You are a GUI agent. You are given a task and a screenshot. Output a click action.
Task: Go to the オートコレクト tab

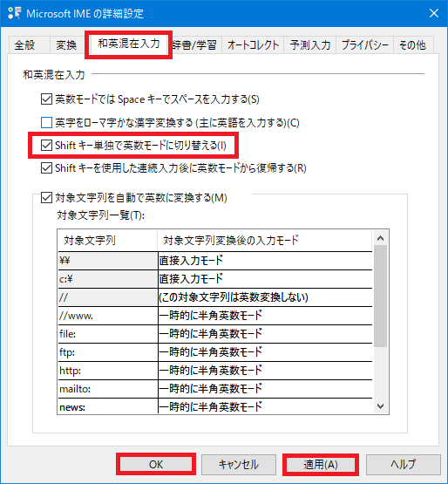click(x=253, y=45)
